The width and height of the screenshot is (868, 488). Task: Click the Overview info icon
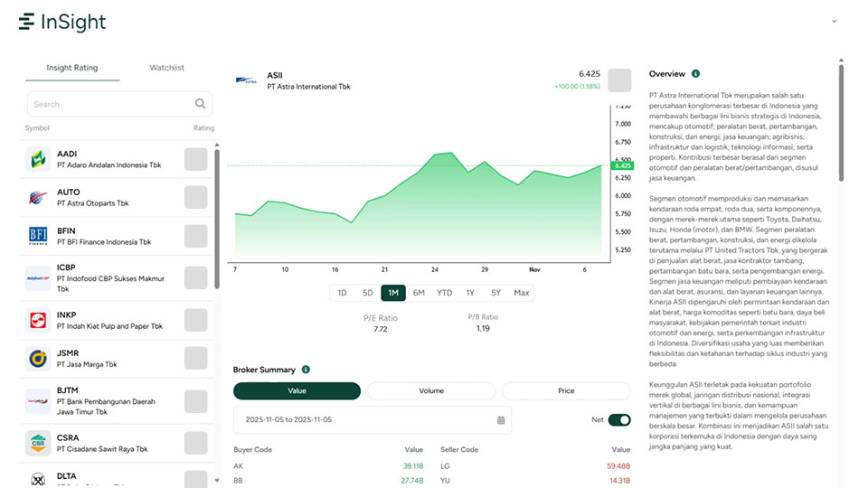click(x=695, y=74)
